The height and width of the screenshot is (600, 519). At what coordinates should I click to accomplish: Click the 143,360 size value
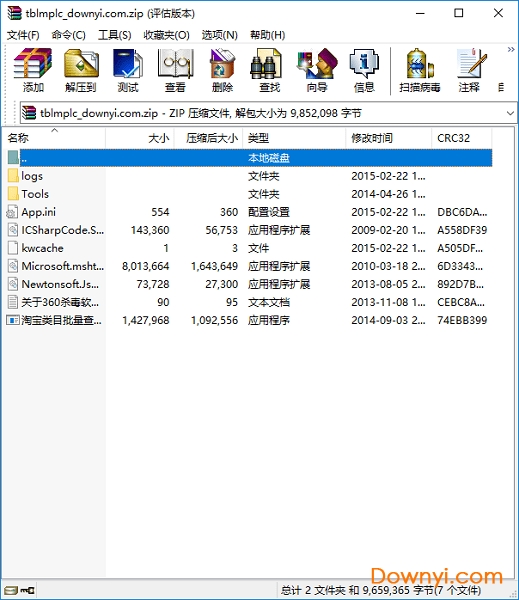150,230
